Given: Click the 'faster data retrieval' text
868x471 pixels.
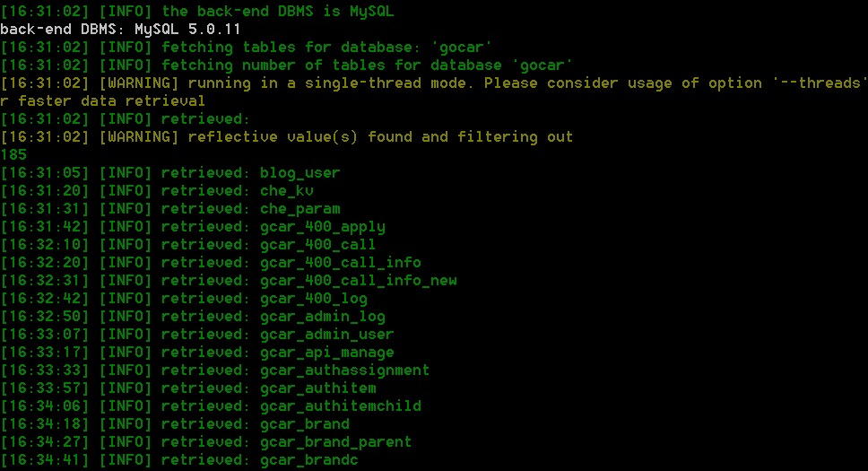Looking at the screenshot, I should [x=111, y=100].
